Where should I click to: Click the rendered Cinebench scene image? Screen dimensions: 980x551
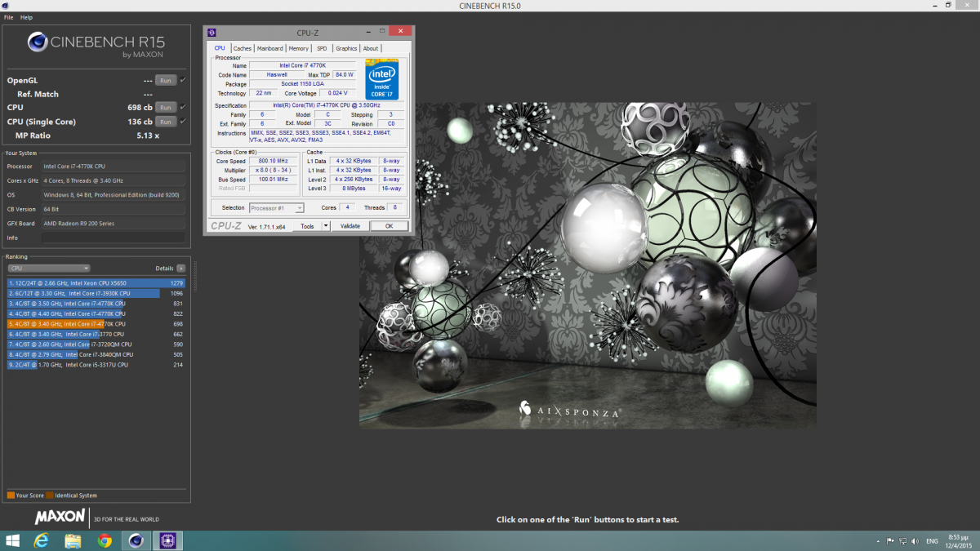[588, 265]
